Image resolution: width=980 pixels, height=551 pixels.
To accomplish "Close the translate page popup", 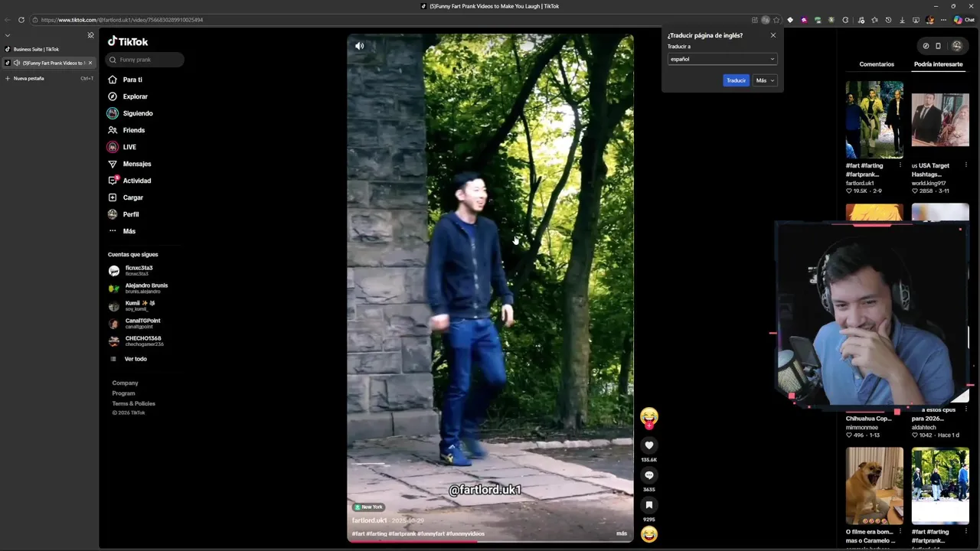I will (x=773, y=35).
